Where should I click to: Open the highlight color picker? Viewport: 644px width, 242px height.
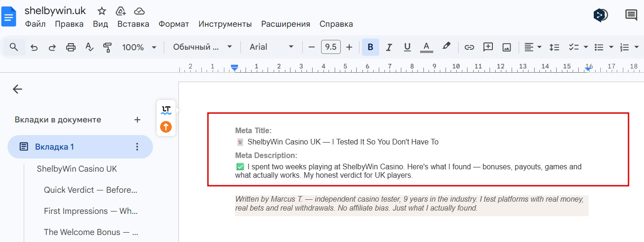click(x=446, y=47)
